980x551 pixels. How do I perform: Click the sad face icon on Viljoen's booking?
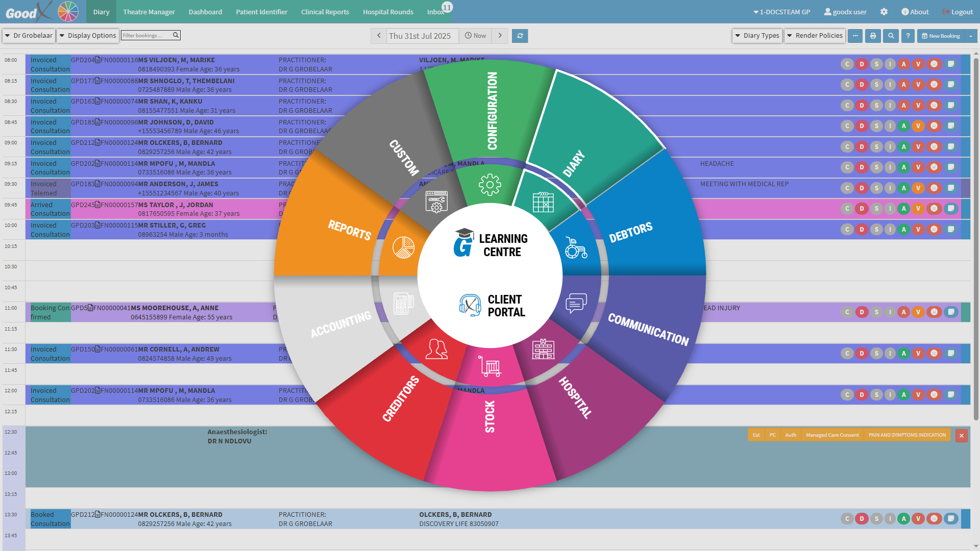point(934,64)
